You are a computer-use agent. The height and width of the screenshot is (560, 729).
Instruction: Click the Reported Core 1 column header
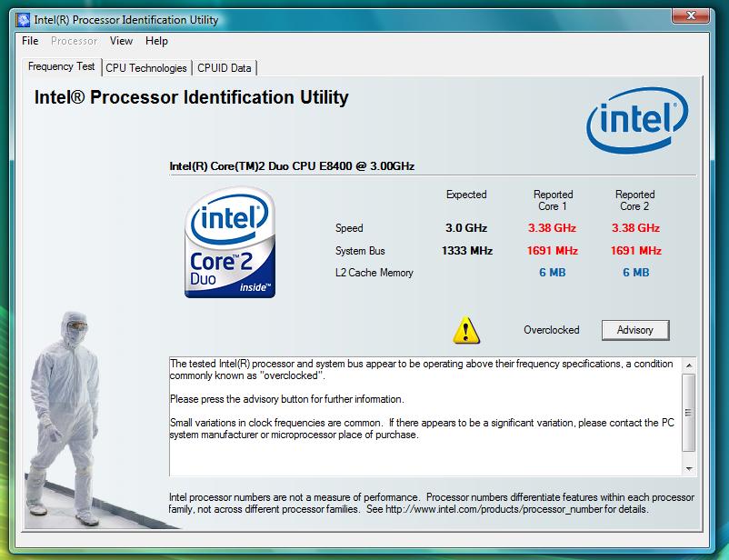pyautogui.click(x=553, y=201)
